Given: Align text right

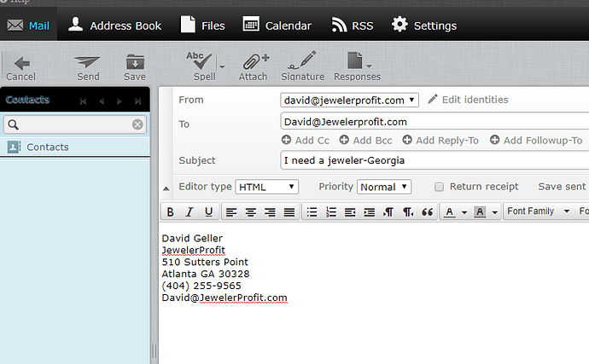Looking at the screenshot, I should click(x=270, y=212).
